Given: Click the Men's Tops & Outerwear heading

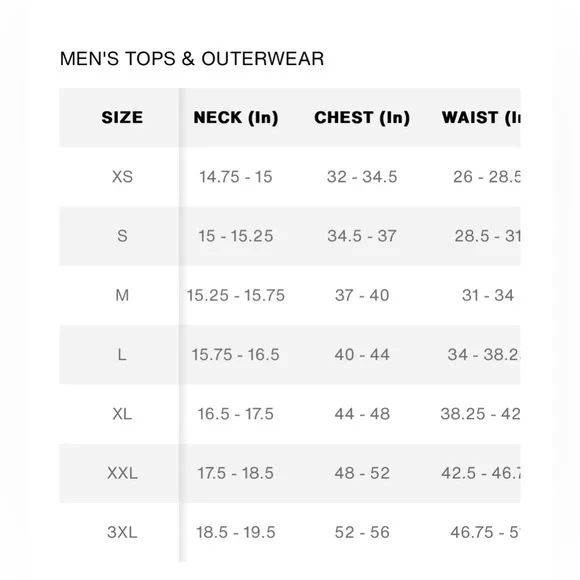Looking at the screenshot, I should tap(192, 59).
